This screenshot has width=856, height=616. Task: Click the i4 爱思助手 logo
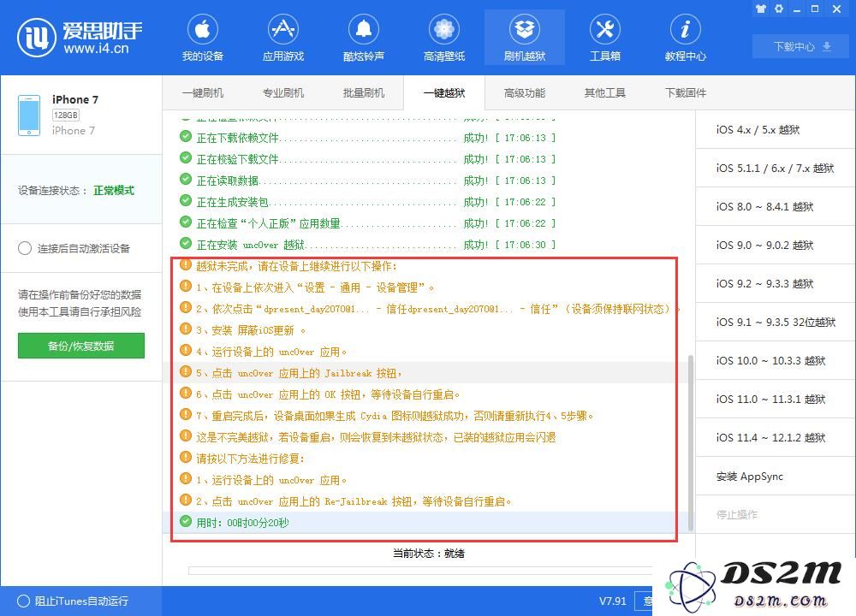[80, 37]
